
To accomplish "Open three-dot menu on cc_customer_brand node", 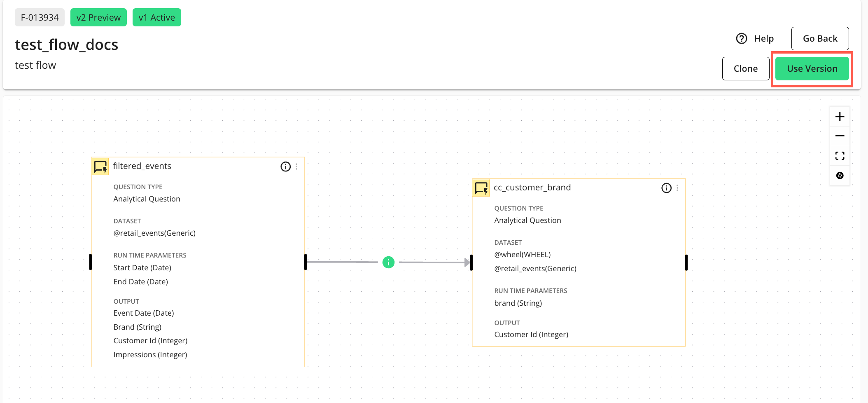I will 677,188.
